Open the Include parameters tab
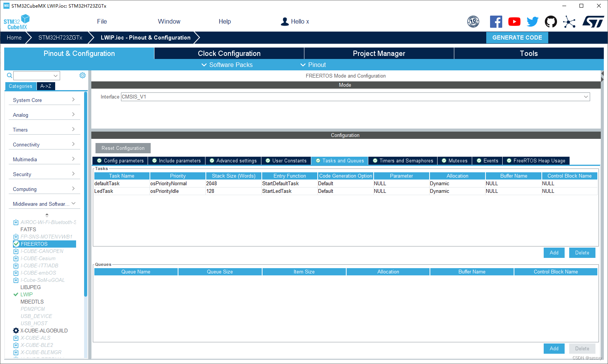This screenshot has width=608, height=364. pyautogui.click(x=177, y=161)
